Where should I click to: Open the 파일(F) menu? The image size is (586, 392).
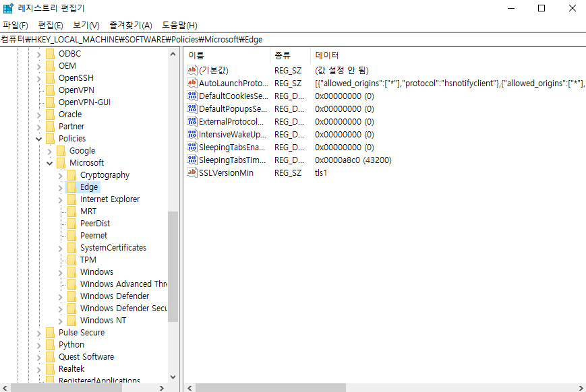[16, 25]
